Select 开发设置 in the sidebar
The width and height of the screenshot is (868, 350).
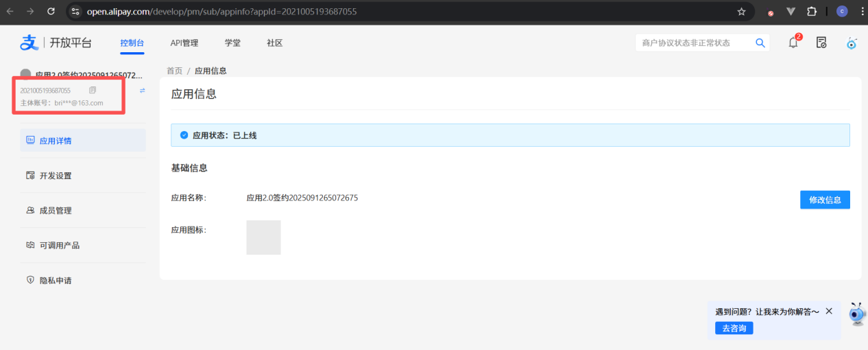[56, 176]
